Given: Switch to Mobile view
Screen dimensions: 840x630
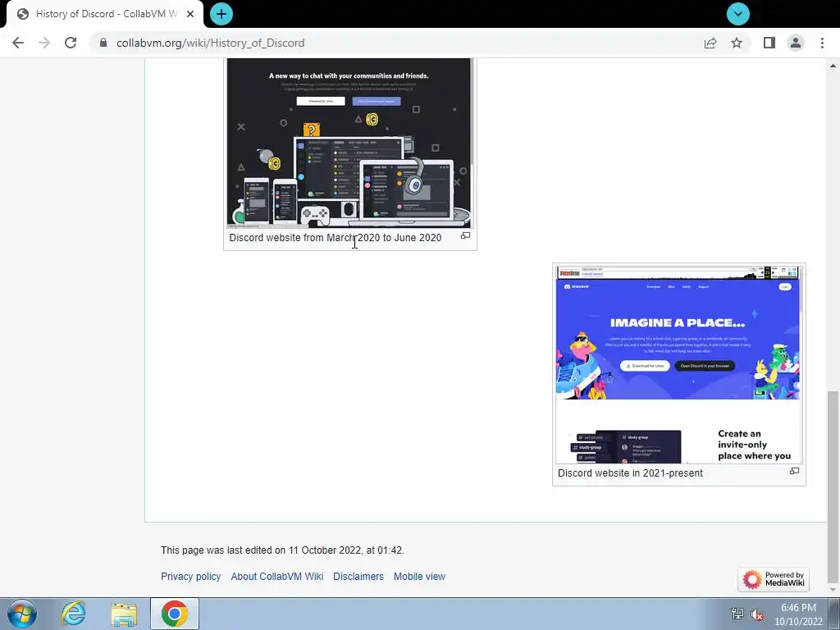Looking at the screenshot, I should point(419,577).
